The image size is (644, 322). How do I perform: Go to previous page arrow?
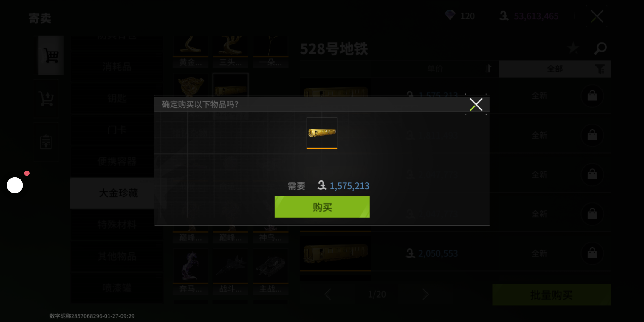[x=328, y=294]
